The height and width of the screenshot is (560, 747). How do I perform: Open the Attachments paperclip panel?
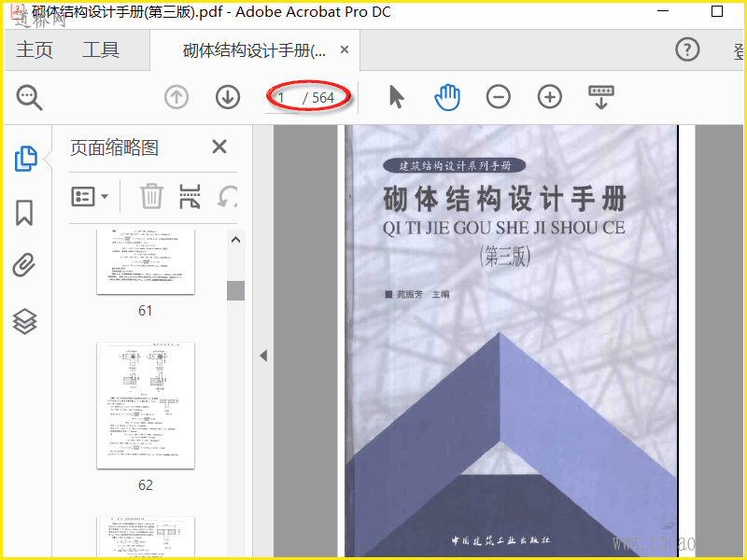24,265
